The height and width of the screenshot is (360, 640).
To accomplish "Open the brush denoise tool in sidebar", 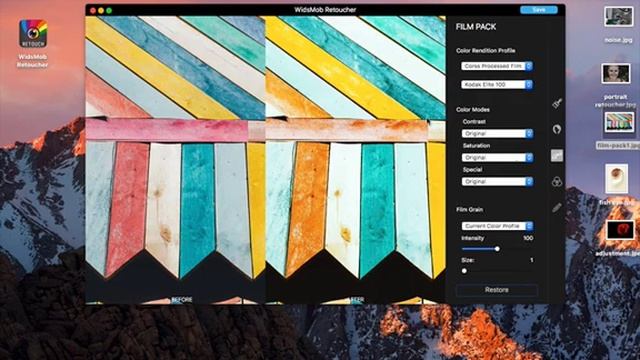I will pos(557,103).
